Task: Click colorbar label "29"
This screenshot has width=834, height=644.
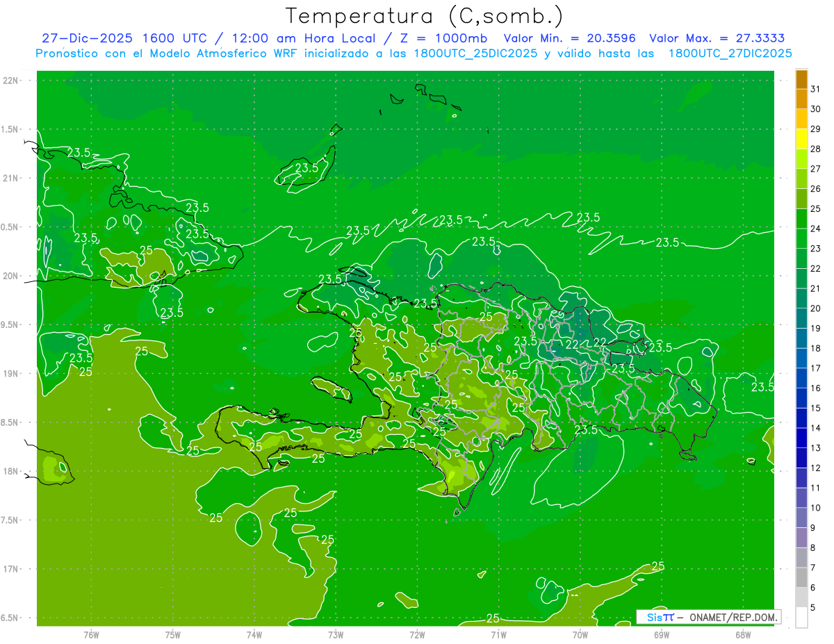Action: [815, 129]
